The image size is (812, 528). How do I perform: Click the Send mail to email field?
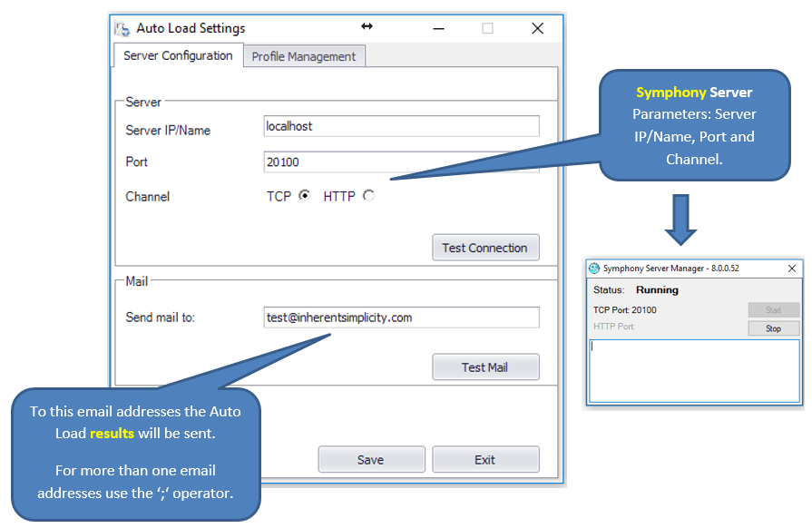click(400, 318)
